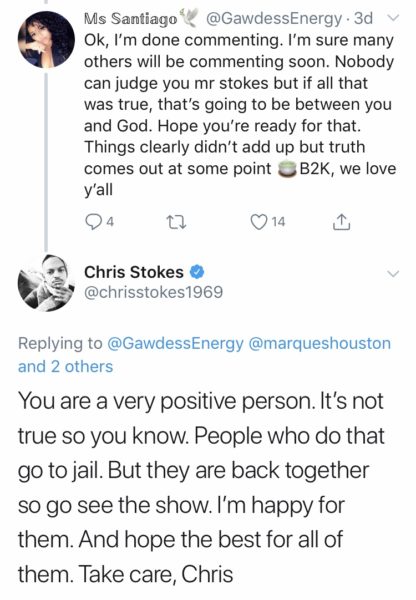The image size is (416, 600).
Task: Expand the chevron menu on Chris Stokes' reply
Action: (x=393, y=274)
